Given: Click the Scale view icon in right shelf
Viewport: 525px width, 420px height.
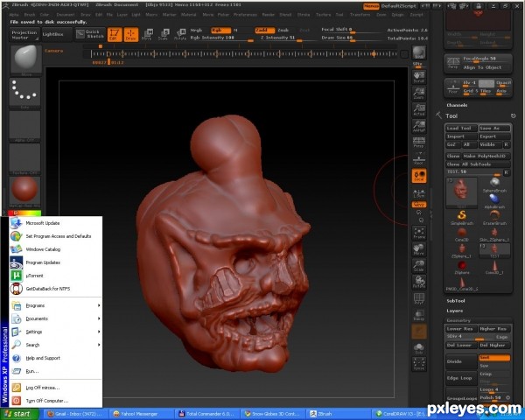Looking at the screenshot, I should [419, 266].
